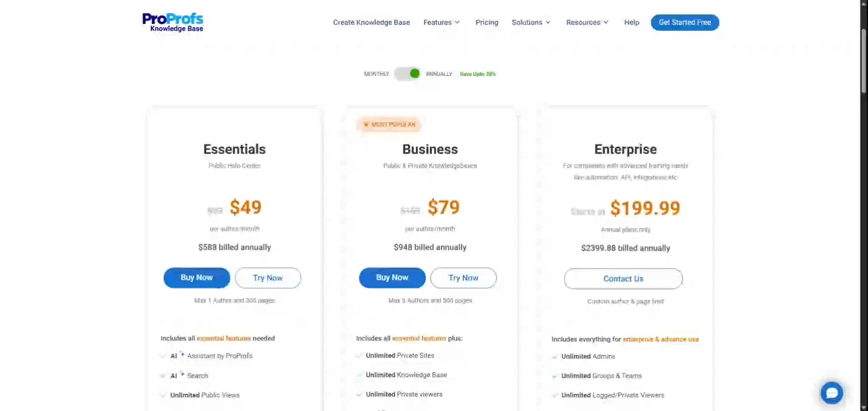The width and height of the screenshot is (868, 411).
Task: Click the page vertical scrollbar thumb
Action: pos(863,61)
